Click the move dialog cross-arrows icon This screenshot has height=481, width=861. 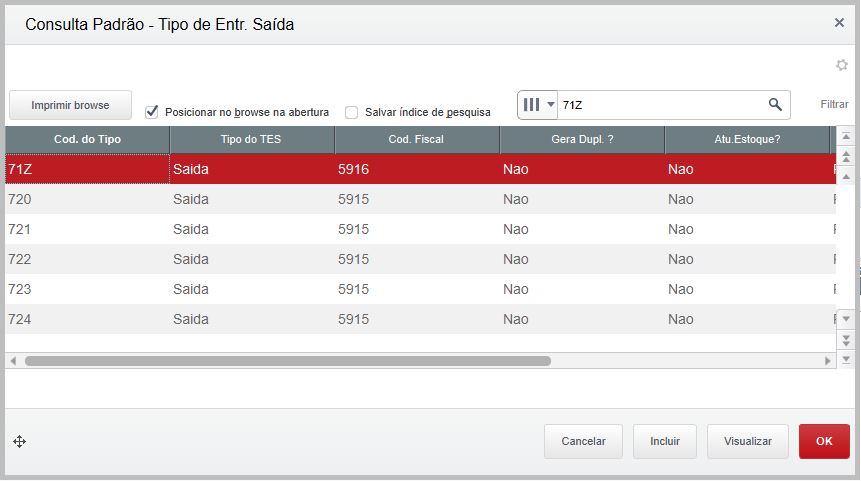[x=19, y=441]
